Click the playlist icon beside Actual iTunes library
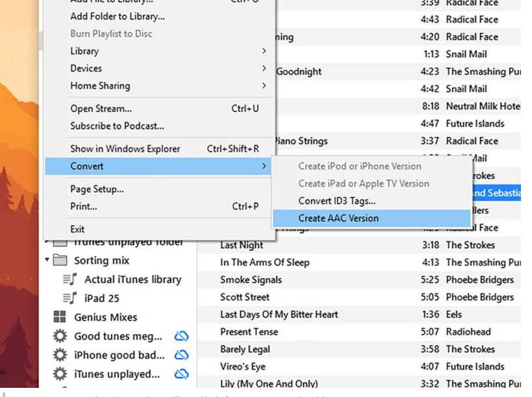This screenshot has height=397, width=532. point(70,279)
